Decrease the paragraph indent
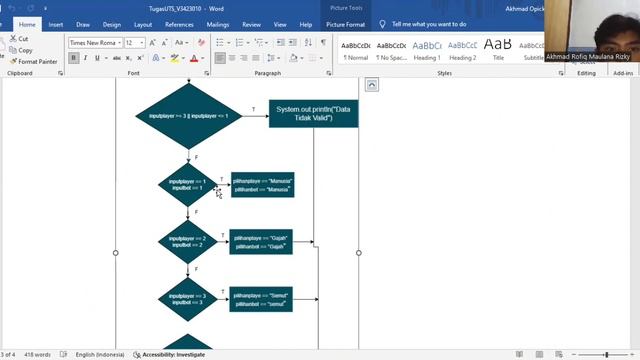The width and height of the screenshot is (640, 360). tap(281, 42)
